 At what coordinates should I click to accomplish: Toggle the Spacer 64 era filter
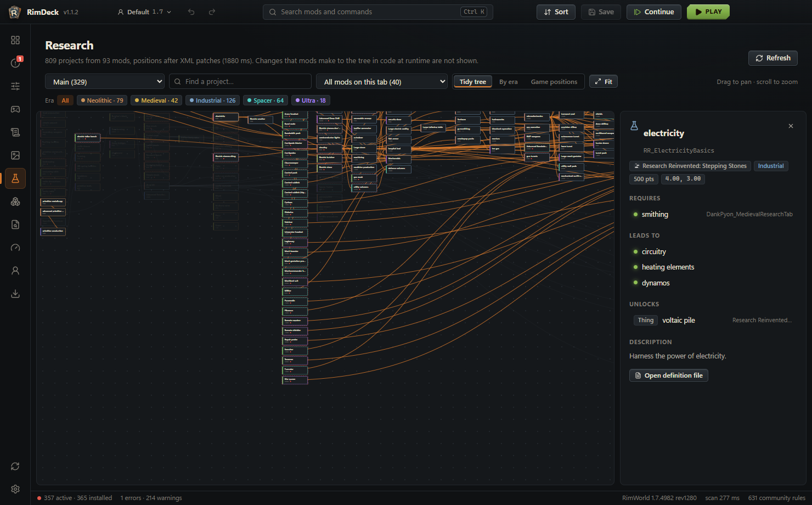point(266,100)
